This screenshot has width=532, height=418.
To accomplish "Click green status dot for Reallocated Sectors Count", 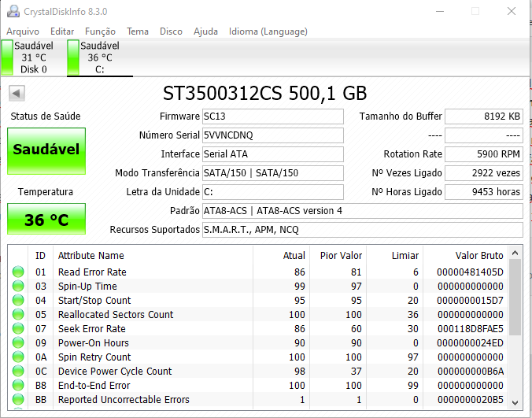I will tap(18, 315).
